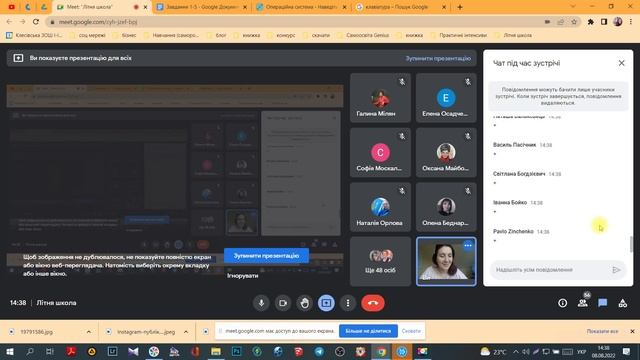Image resolution: width=640 pixels, height=360 pixels.
Task: Expand 19791586.jpg download options arrow
Action: tap(89, 332)
